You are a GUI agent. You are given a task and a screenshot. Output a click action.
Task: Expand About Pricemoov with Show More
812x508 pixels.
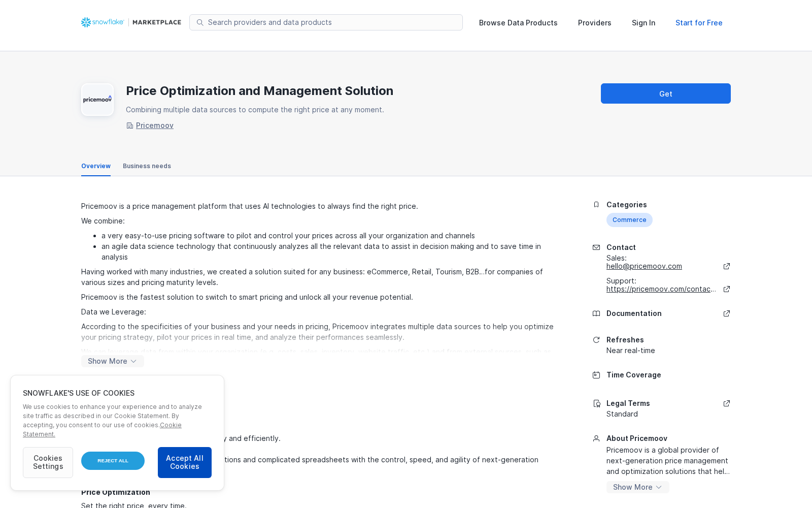[x=638, y=487]
